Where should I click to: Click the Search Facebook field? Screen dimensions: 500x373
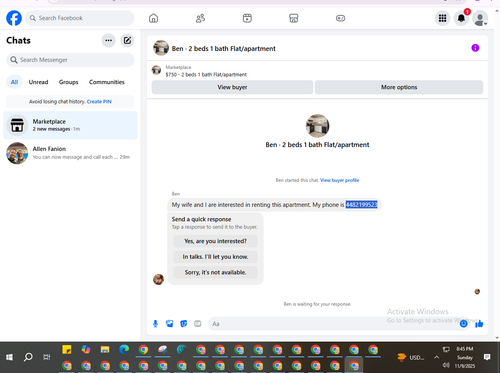coord(80,18)
